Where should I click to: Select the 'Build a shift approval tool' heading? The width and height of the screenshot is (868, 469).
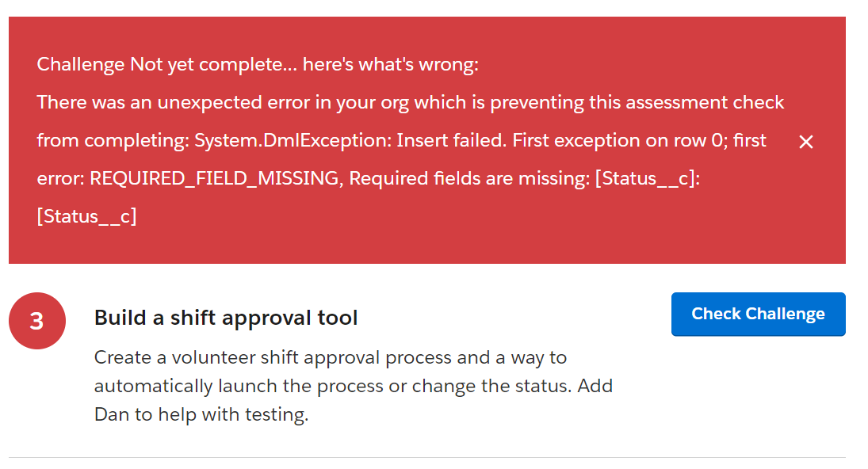[226, 318]
